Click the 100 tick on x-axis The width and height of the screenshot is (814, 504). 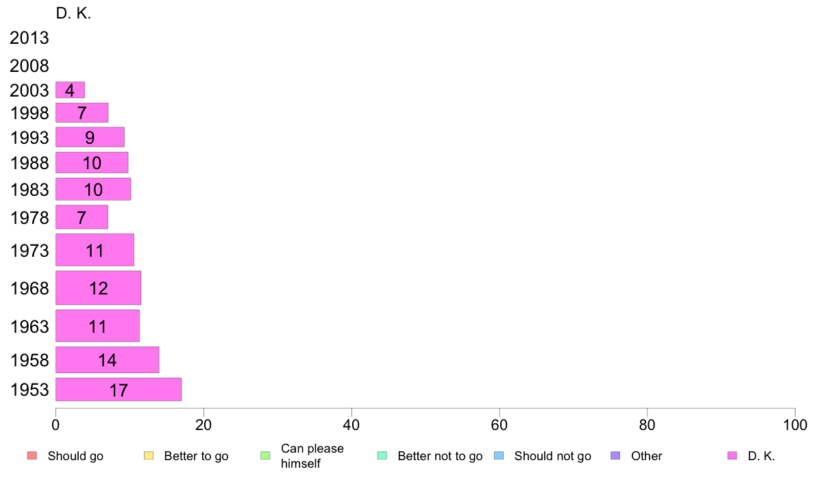pos(795,425)
